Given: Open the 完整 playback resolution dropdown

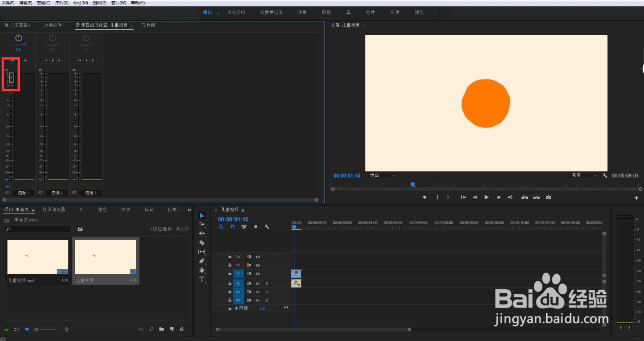Looking at the screenshot, I should point(584,176).
